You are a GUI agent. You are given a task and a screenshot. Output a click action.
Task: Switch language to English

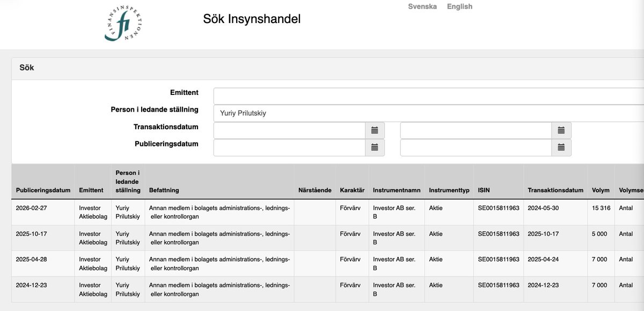[459, 6]
